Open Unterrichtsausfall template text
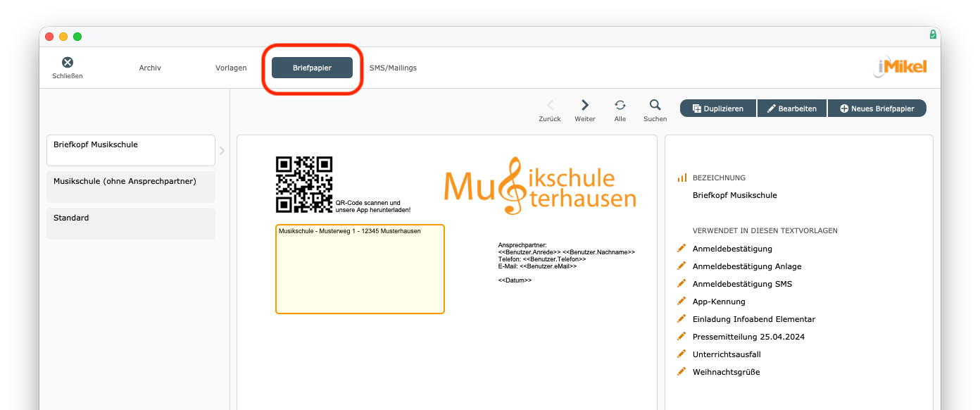980x410 pixels. [x=727, y=354]
